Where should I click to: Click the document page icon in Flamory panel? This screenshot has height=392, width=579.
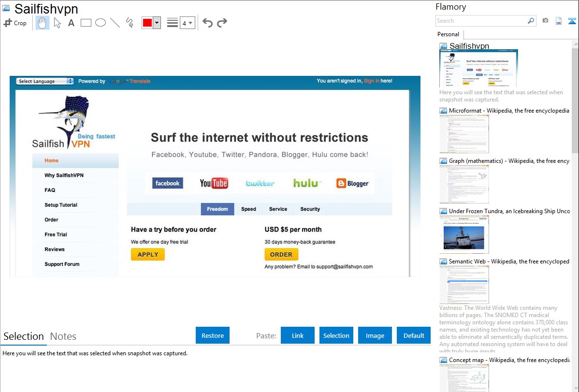pyautogui.click(x=559, y=21)
